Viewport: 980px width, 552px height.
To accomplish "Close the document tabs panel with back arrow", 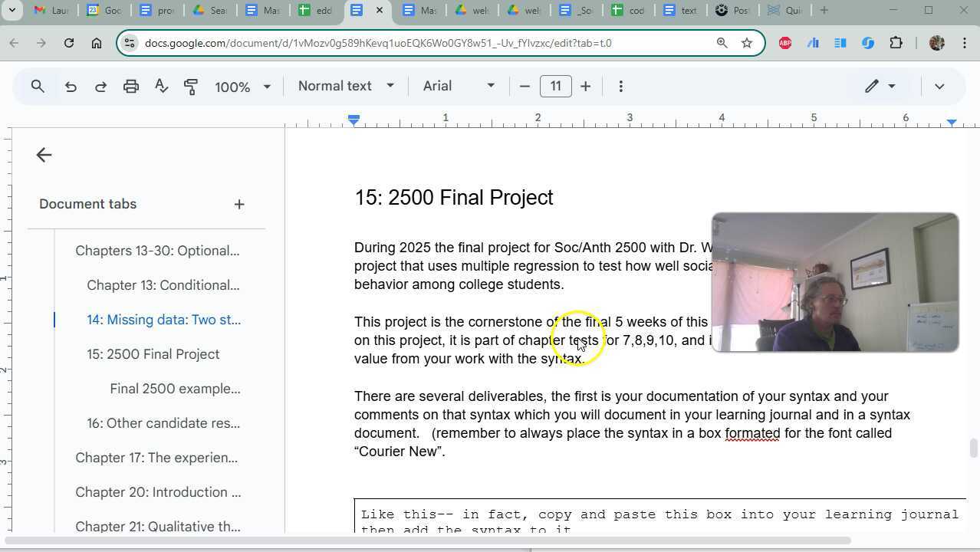I will (x=44, y=155).
